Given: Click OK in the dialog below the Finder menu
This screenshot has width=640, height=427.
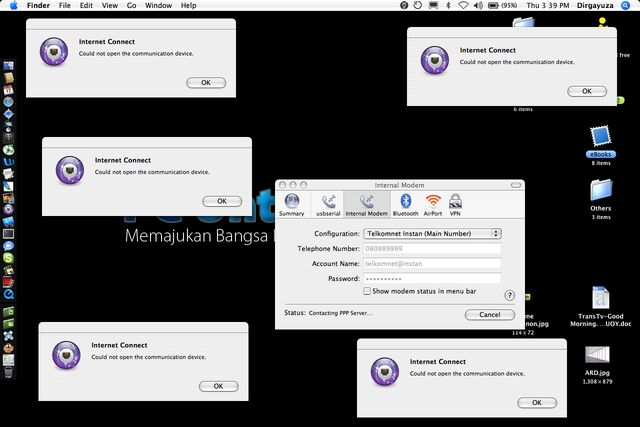Looking at the screenshot, I should [206, 83].
